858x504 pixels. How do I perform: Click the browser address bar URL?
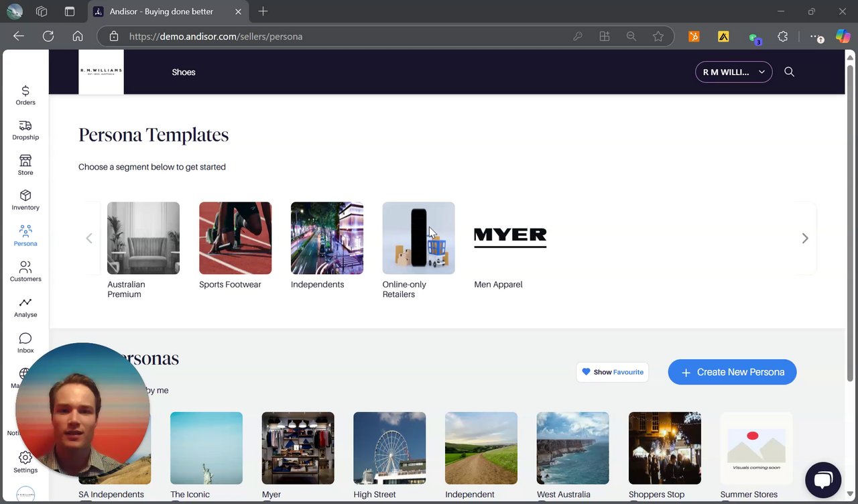[216, 36]
